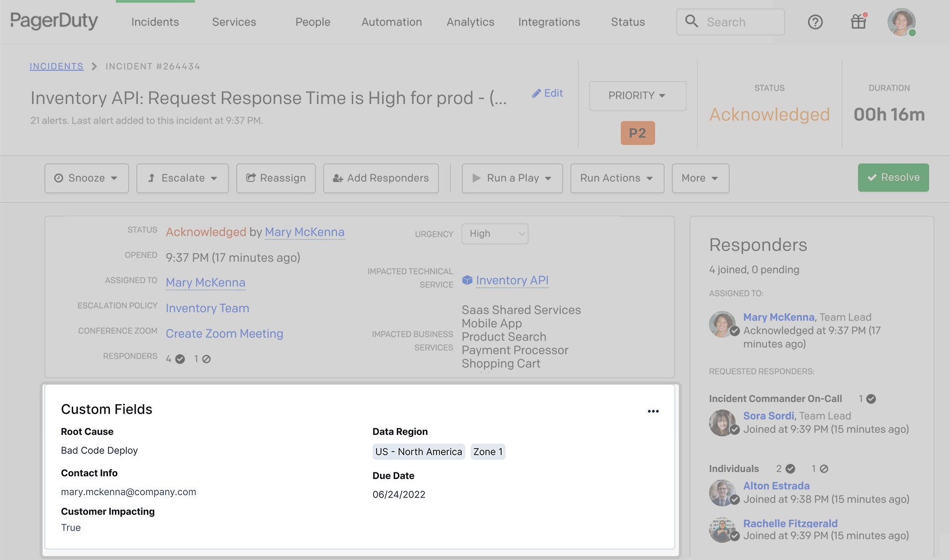950x560 pixels.
Task: Click Mary McKenna's responder avatar
Action: (x=723, y=324)
